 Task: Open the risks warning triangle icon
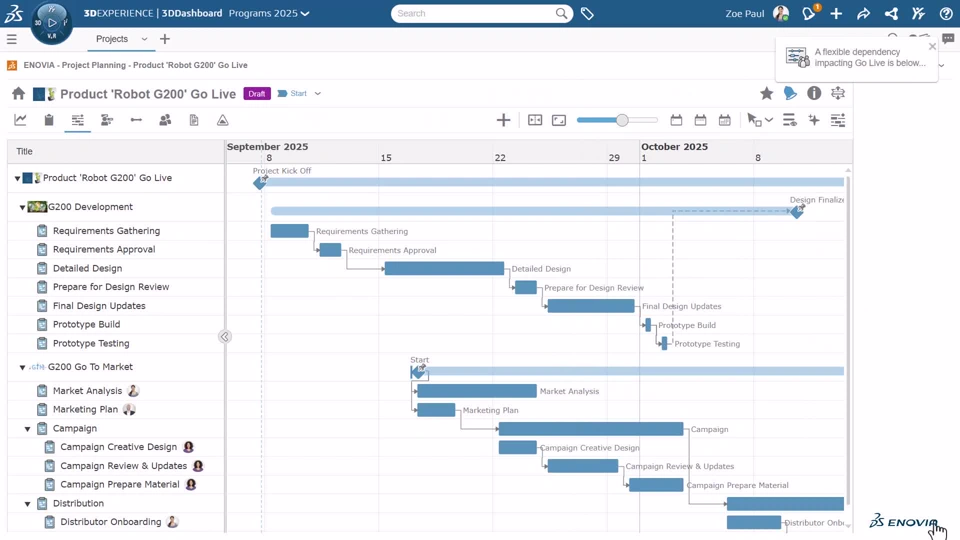pyautogui.click(x=223, y=120)
